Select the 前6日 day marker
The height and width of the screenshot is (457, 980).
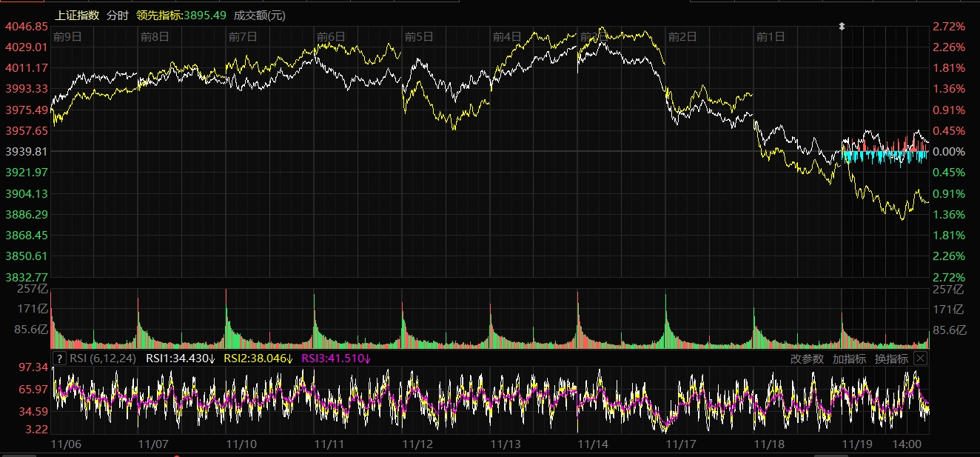[331, 36]
